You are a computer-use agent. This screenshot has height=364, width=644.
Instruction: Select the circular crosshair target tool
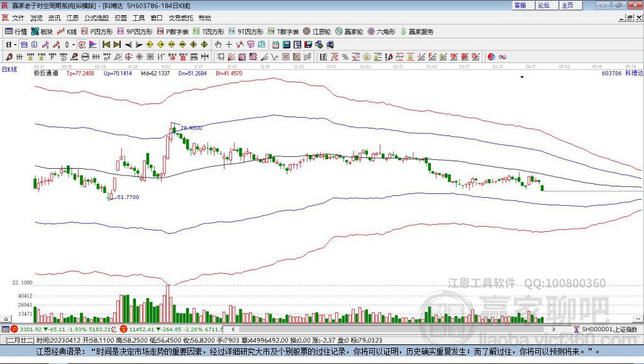(128, 57)
